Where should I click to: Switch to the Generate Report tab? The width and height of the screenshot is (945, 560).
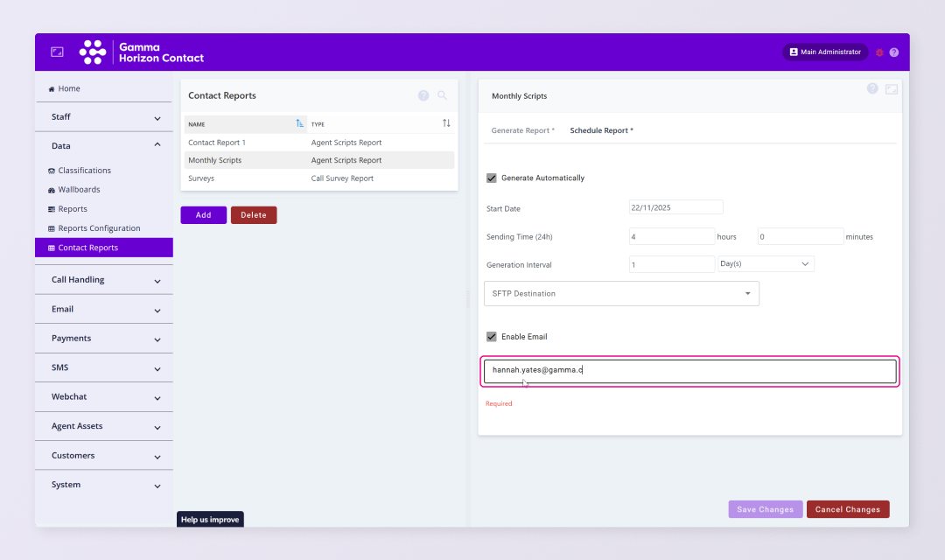point(522,130)
